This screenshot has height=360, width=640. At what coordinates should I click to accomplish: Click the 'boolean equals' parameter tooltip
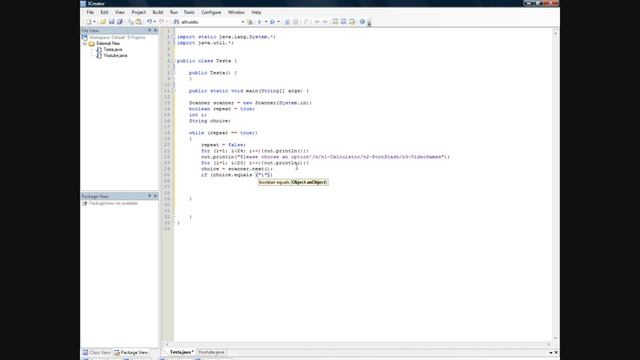(x=293, y=182)
